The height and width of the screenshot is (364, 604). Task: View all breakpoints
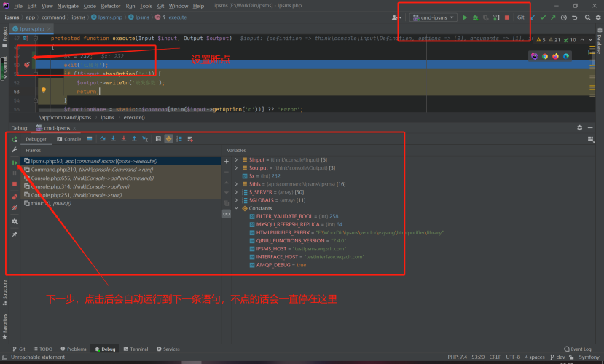pyautogui.click(x=15, y=197)
